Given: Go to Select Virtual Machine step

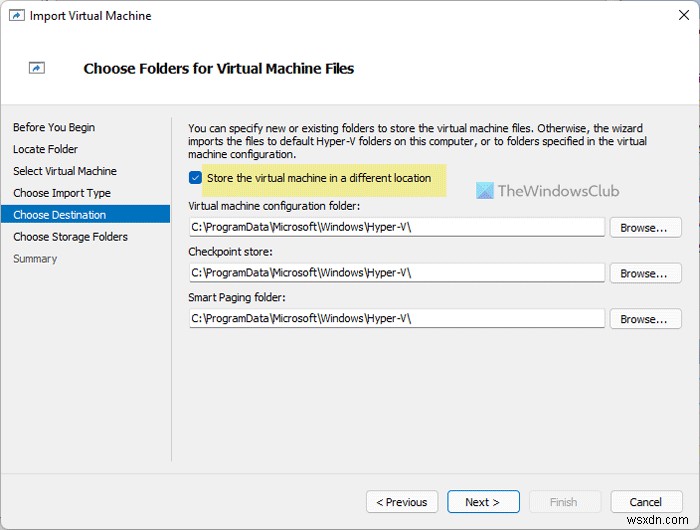Looking at the screenshot, I should coord(65,171).
